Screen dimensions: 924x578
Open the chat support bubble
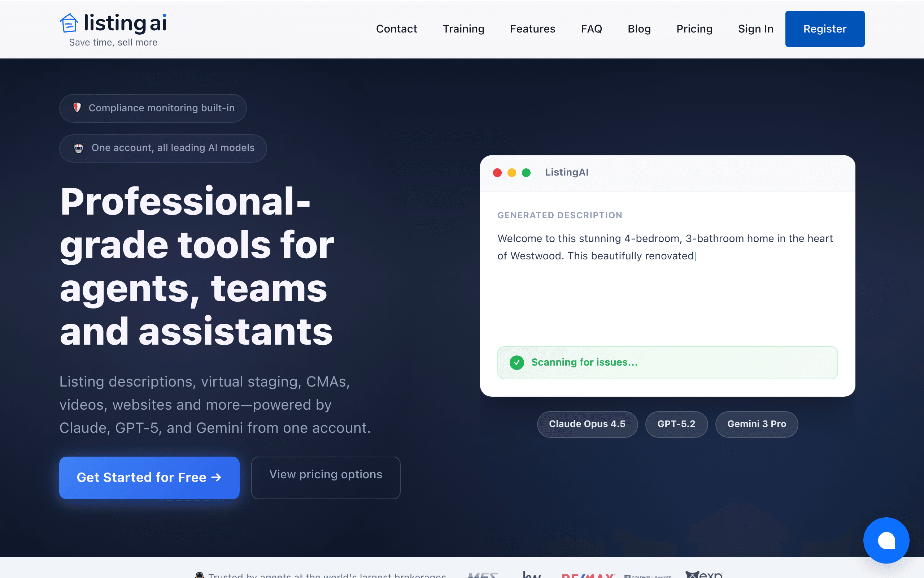pyautogui.click(x=886, y=540)
